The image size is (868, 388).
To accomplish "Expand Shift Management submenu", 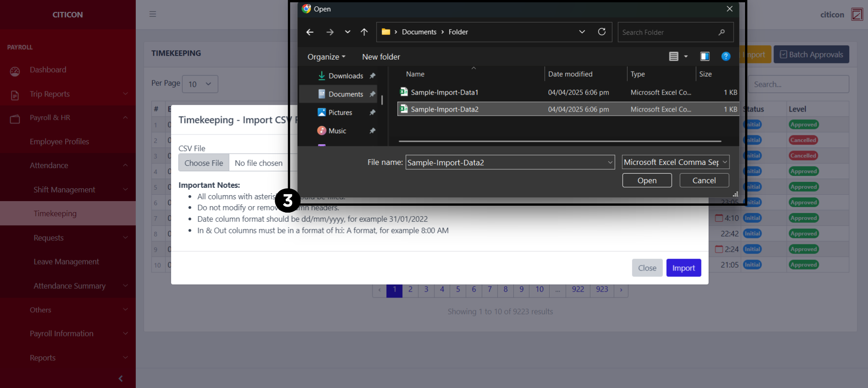I will (x=68, y=190).
